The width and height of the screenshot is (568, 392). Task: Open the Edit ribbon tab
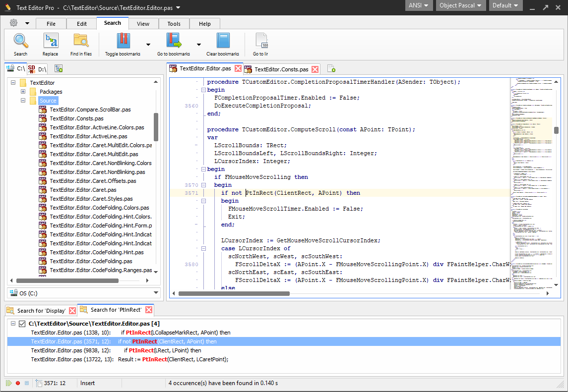coord(82,23)
